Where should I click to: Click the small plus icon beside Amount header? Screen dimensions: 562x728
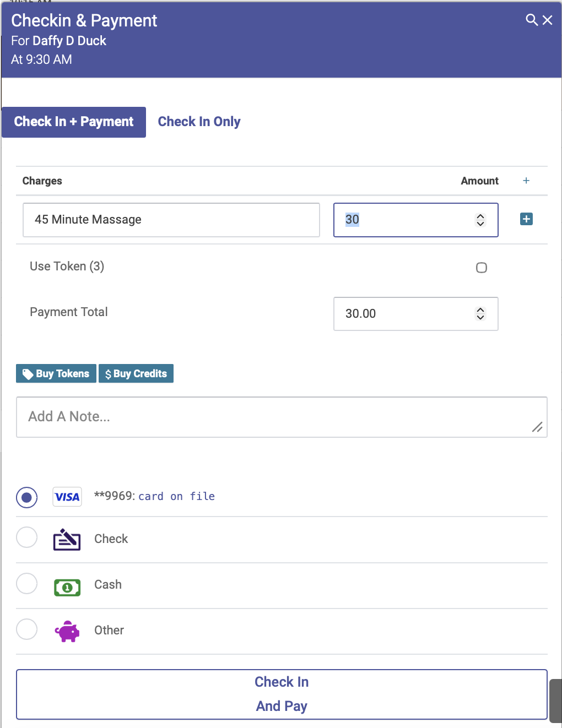pyautogui.click(x=526, y=181)
